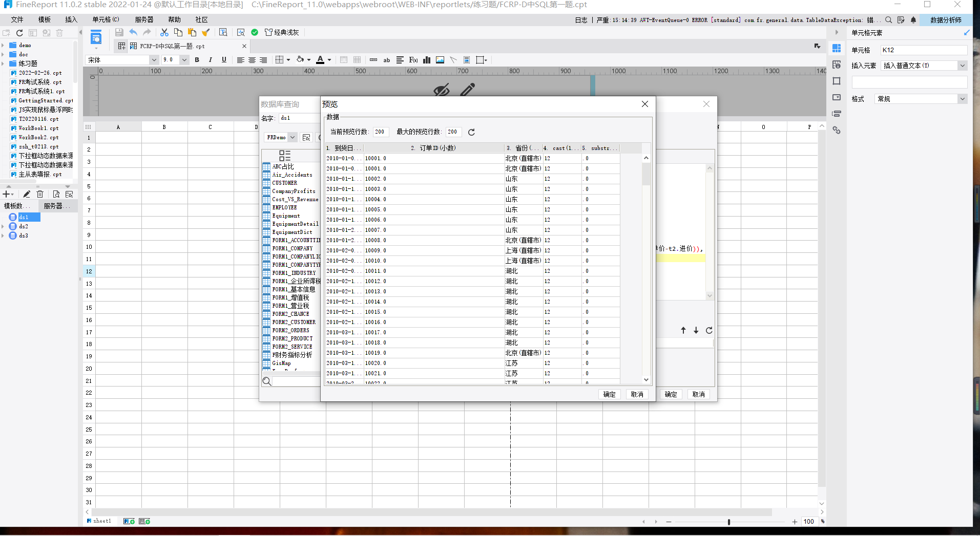Click the 当前预览行数 input field
This screenshot has height=536, width=980.
(381, 132)
